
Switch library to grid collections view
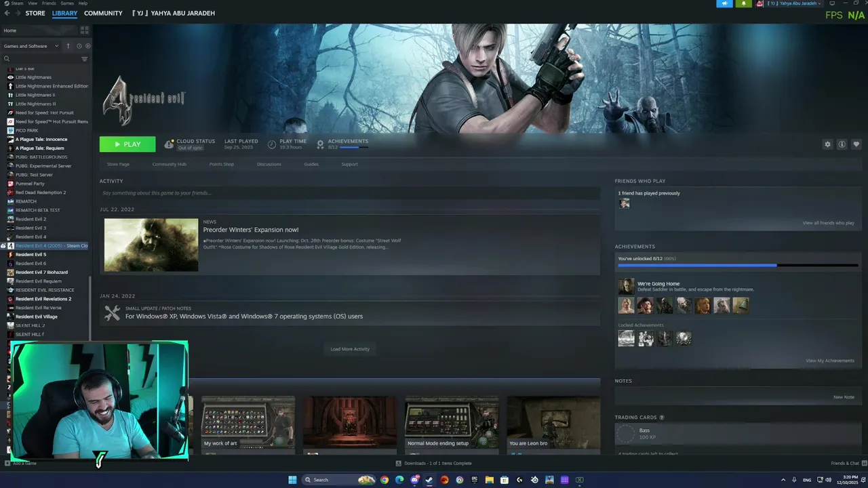coord(84,30)
